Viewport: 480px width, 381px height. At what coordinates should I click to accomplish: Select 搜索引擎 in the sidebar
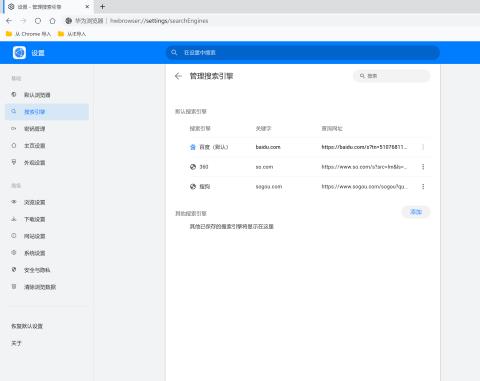(x=47, y=112)
